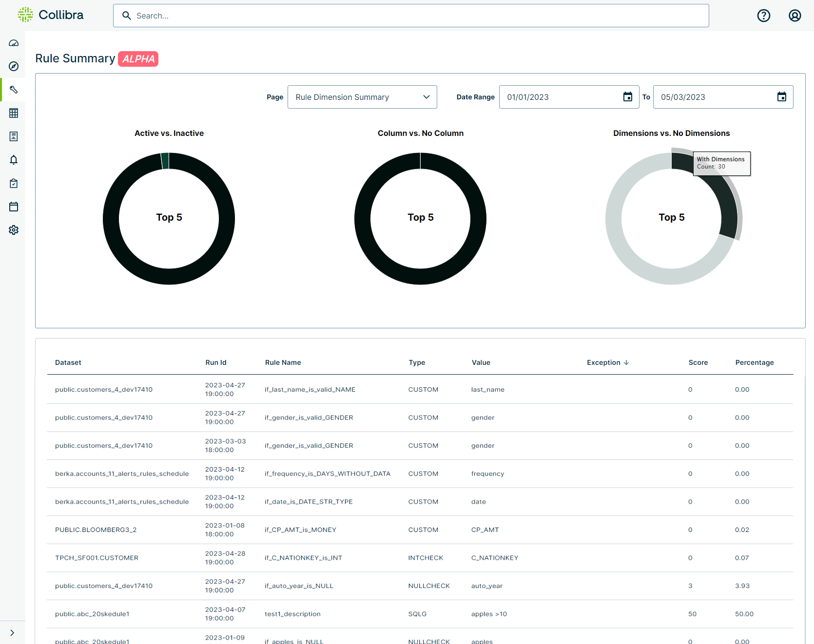
Task: Sort table by Run Id column header
Action: pyautogui.click(x=216, y=362)
